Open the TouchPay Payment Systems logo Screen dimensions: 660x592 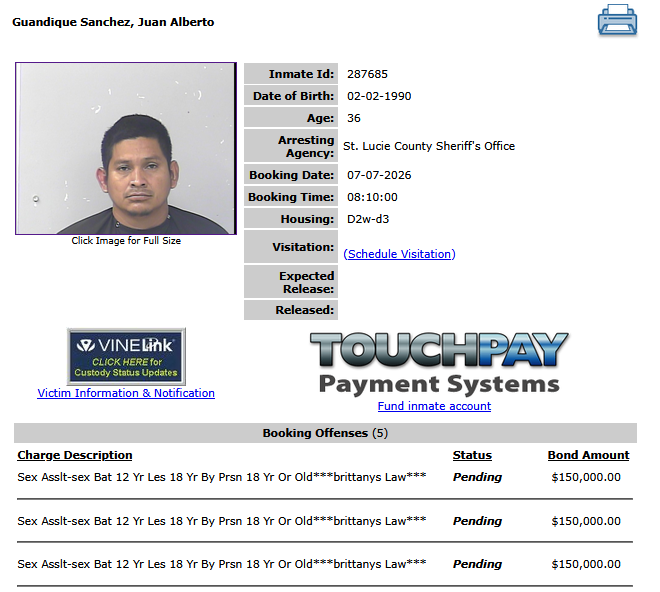tap(439, 363)
